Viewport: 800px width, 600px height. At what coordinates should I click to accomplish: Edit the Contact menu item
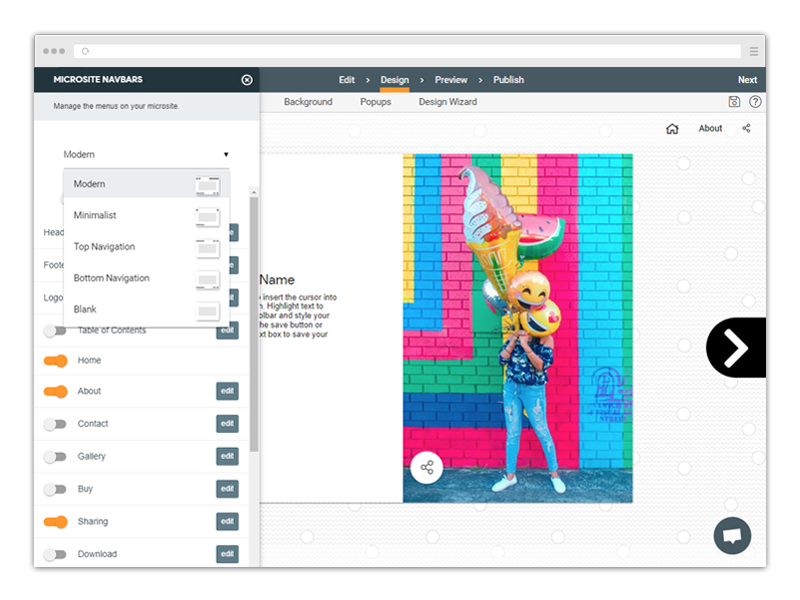pyautogui.click(x=228, y=424)
